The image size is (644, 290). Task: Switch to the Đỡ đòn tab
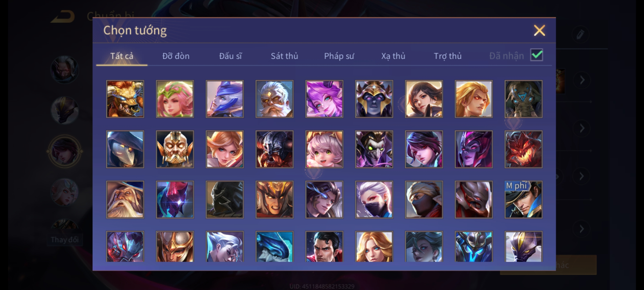click(x=176, y=56)
